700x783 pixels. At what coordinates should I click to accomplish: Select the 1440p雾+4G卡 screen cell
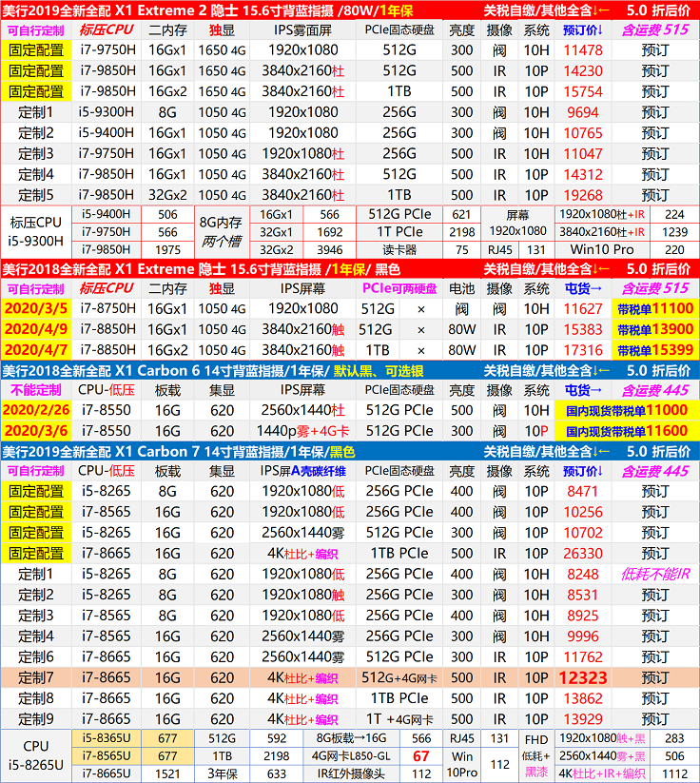303,431
